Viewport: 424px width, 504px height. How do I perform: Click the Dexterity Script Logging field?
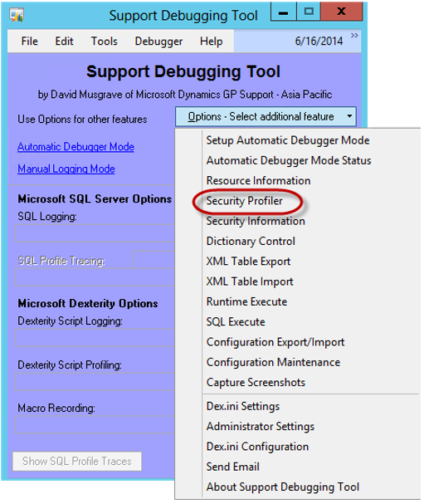(95, 337)
